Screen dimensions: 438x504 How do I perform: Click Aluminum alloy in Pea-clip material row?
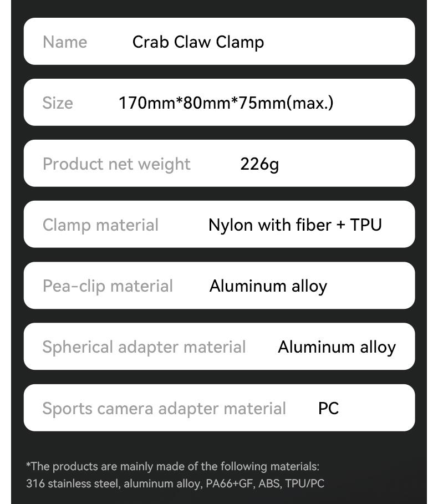click(268, 286)
